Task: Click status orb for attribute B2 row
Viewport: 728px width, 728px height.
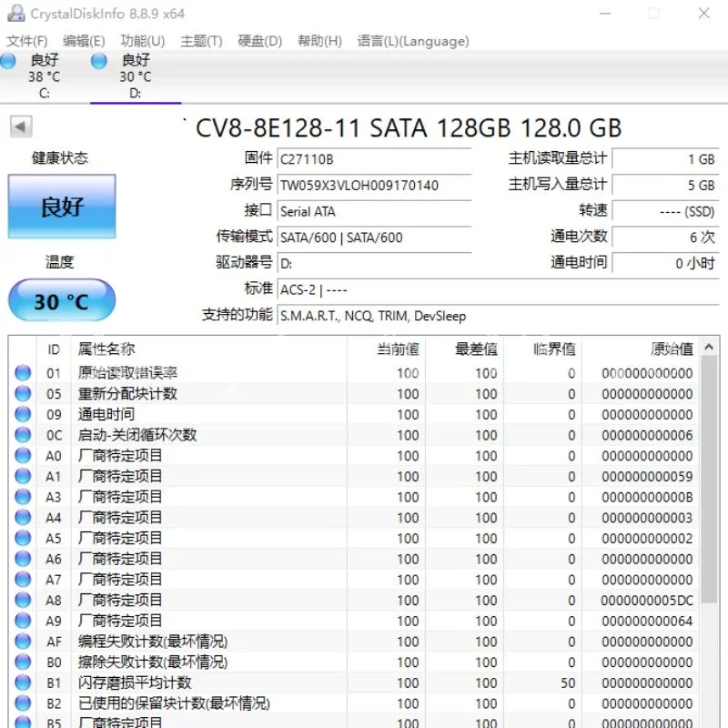Action: pyautogui.click(x=23, y=703)
